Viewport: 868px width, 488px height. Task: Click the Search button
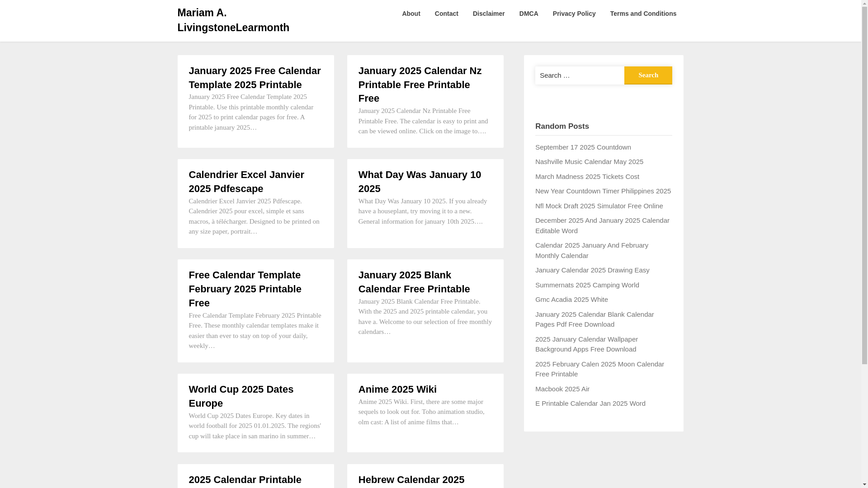(648, 75)
